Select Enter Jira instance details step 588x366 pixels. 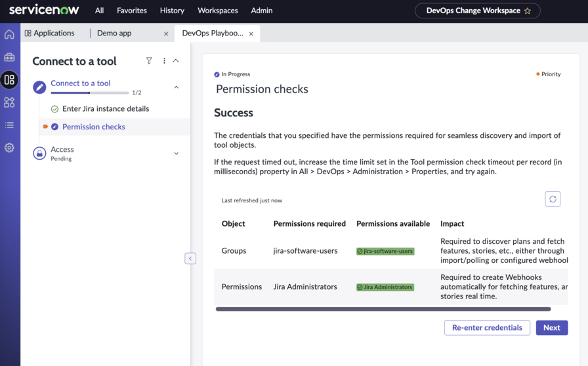(106, 109)
